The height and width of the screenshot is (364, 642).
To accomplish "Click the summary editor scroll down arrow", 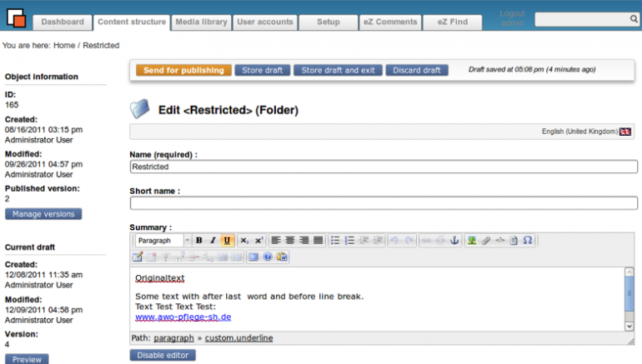I will 629,326.
